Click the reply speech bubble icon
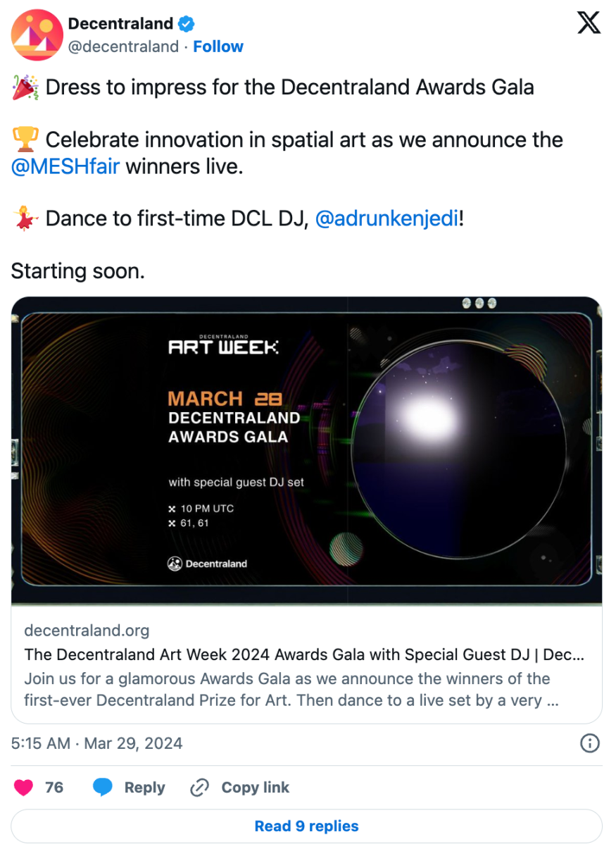 pos(103,788)
